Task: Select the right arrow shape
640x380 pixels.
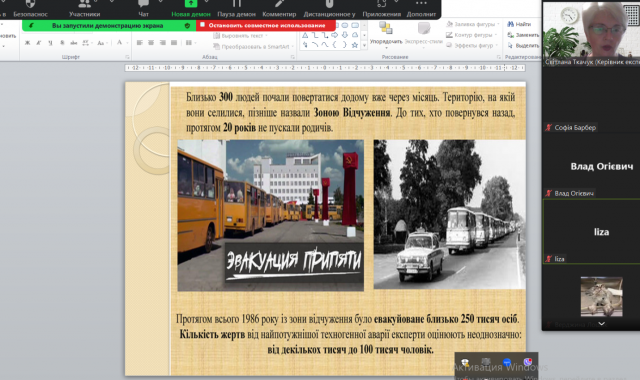Action: pos(335,36)
